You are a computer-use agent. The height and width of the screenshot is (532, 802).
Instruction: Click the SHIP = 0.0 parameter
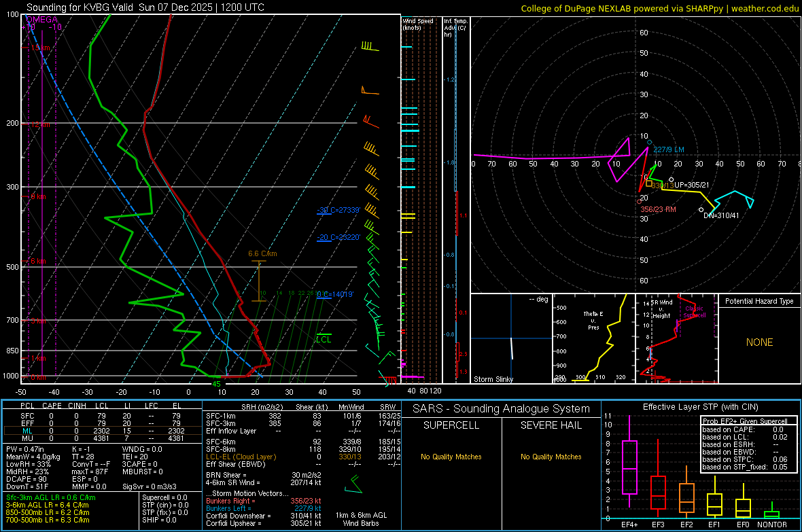pos(159,520)
